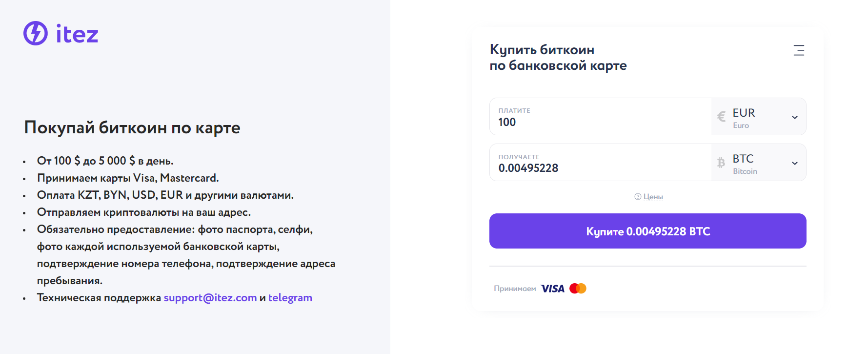Click the itez lightning bolt logo icon
Screen dimensions: 868x354
click(x=36, y=33)
